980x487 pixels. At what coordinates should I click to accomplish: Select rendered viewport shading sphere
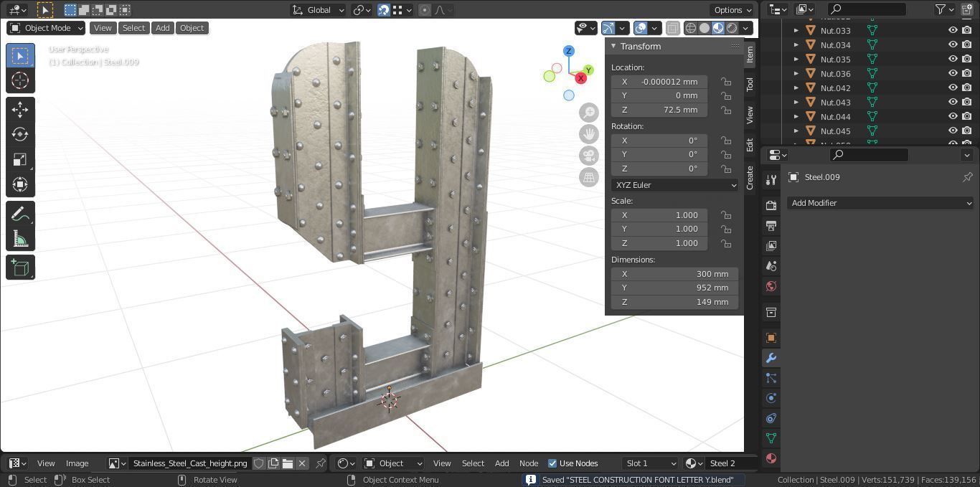click(732, 28)
